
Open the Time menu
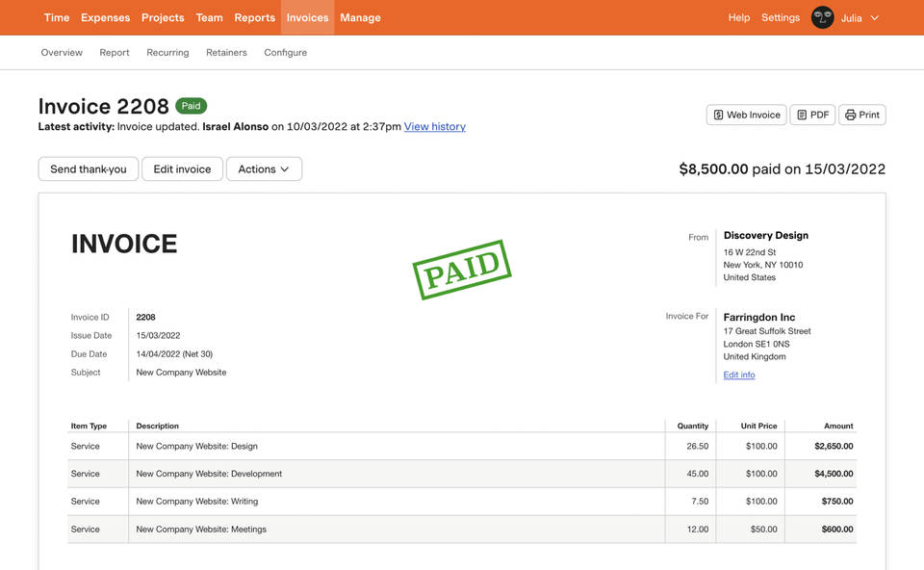(x=57, y=17)
